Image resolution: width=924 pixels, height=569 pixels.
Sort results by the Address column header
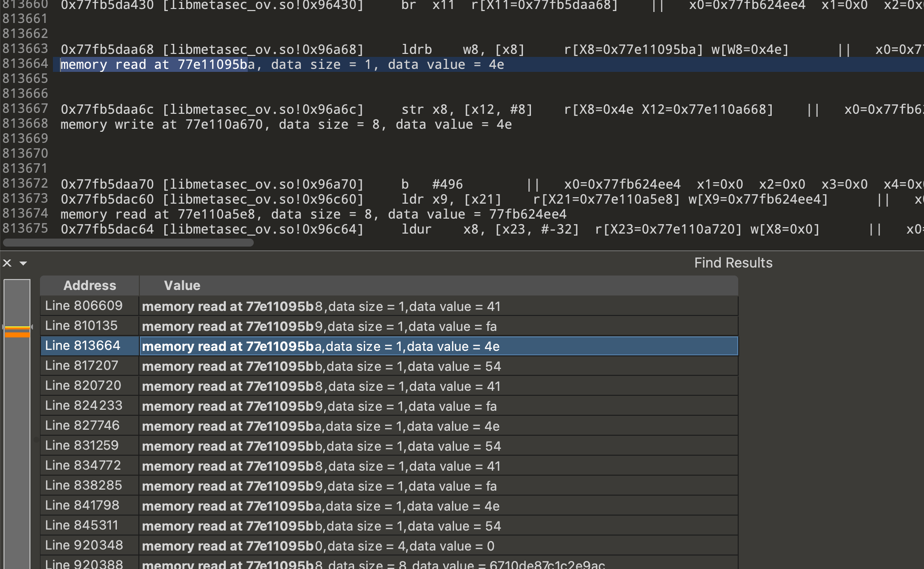tap(89, 285)
